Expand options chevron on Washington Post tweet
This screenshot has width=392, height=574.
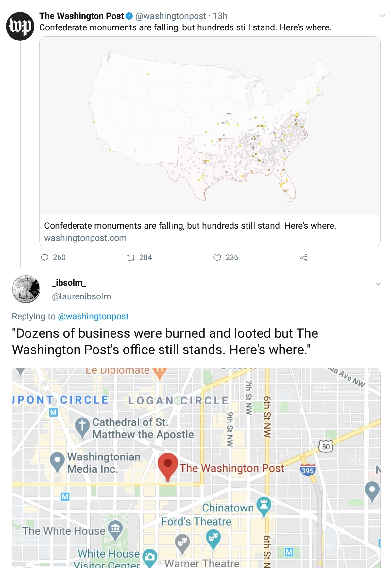click(x=382, y=16)
